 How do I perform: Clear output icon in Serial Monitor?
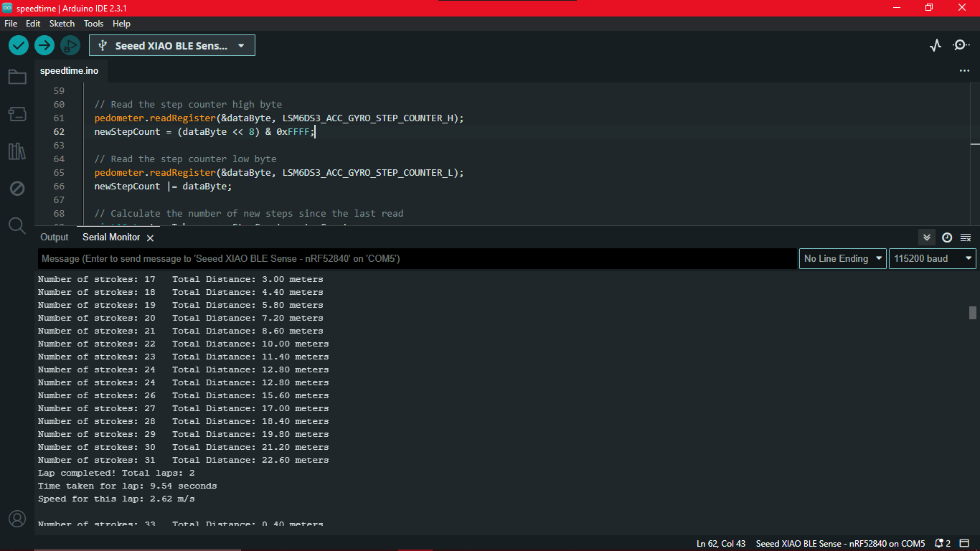pos(966,237)
